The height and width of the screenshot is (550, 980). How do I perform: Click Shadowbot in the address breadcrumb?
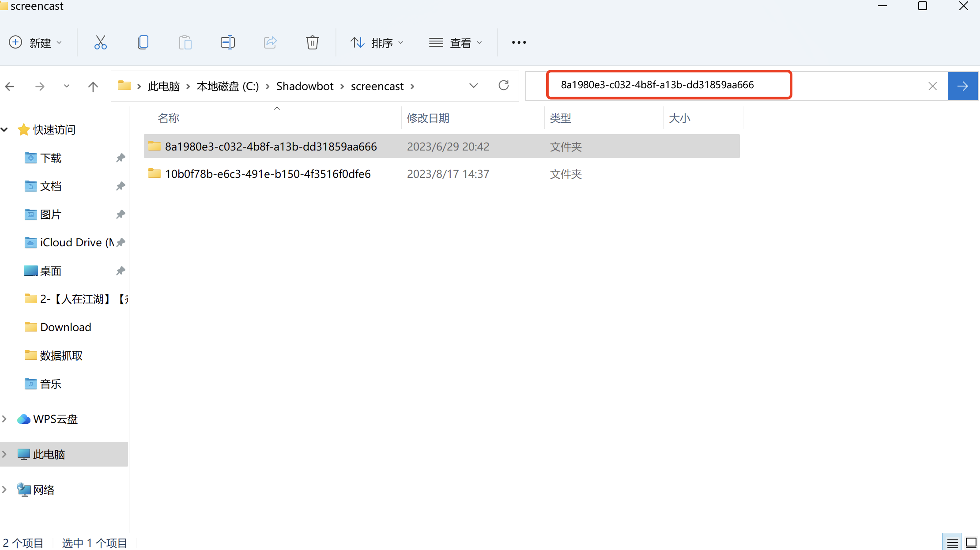pos(305,86)
